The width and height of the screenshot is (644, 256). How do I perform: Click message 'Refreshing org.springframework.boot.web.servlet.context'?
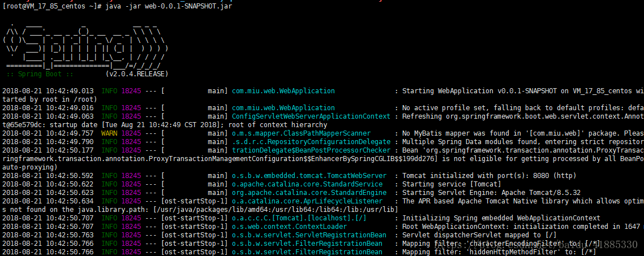coord(512,116)
